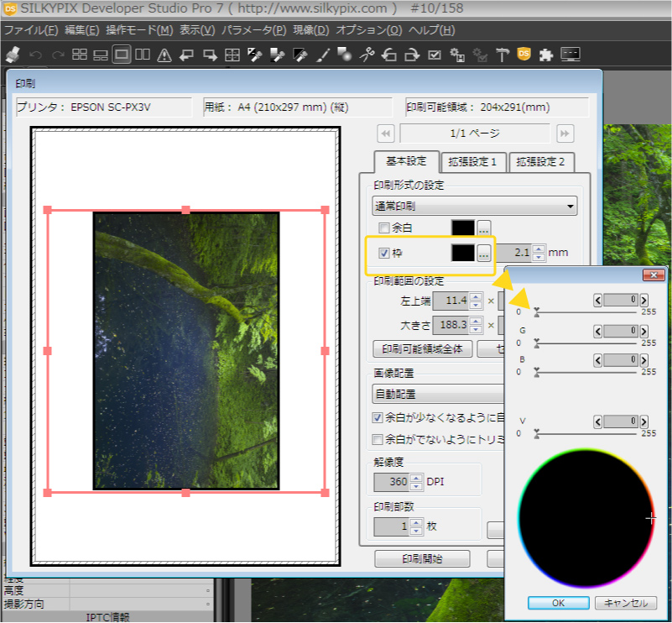Click the redo arrow in the toolbar
This screenshot has width=672, height=623.
click(x=58, y=55)
